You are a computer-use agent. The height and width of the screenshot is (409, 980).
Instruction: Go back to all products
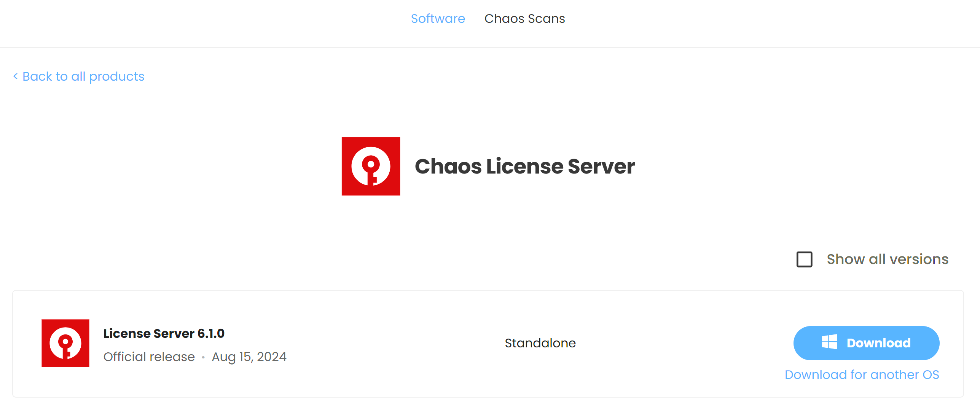point(79,76)
